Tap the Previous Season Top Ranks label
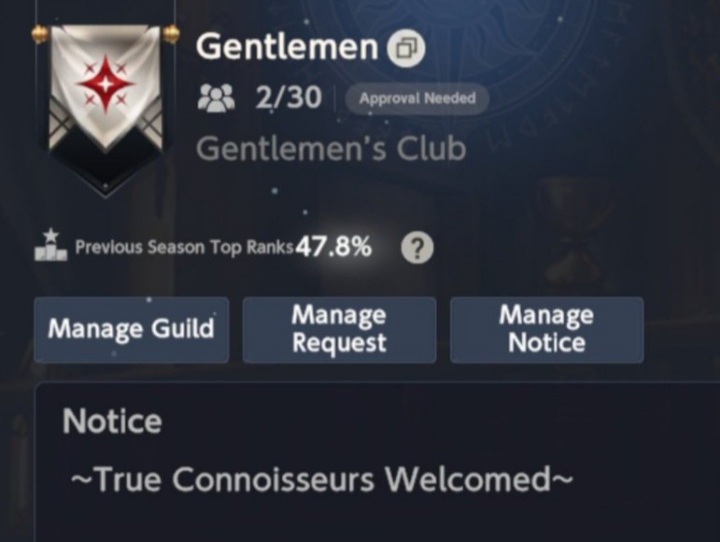The width and height of the screenshot is (720, 542). [184, 247]
